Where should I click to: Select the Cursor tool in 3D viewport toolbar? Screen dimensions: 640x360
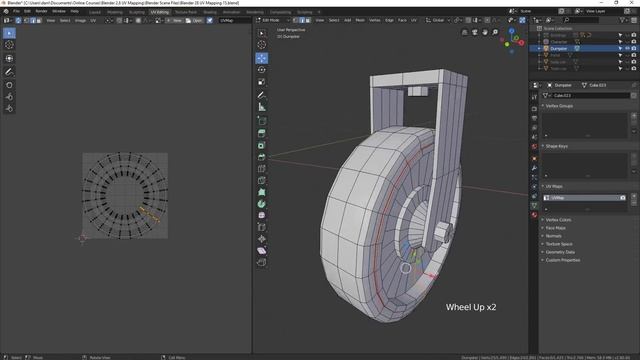tap(262, 45)
